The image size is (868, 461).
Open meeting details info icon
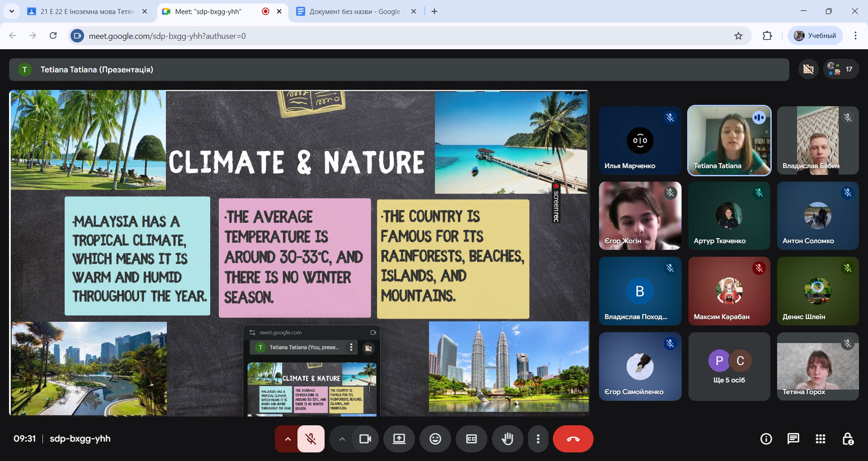[x=766, y=439]
